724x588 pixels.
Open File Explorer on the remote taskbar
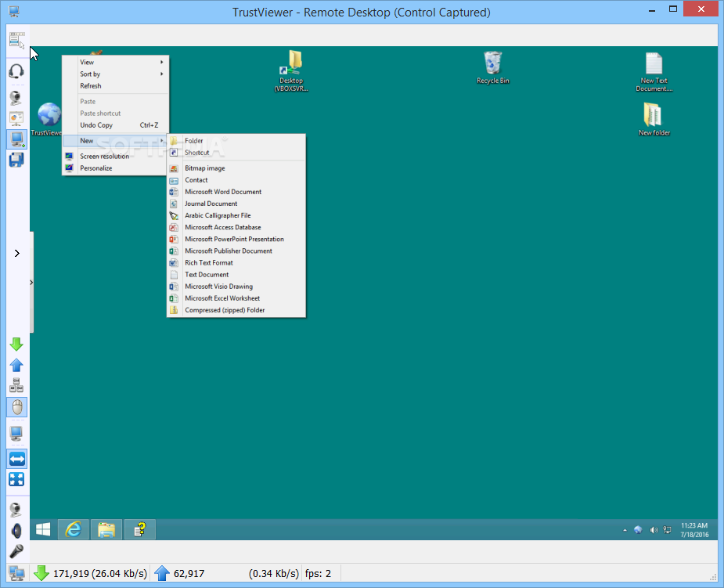point(106,529)
